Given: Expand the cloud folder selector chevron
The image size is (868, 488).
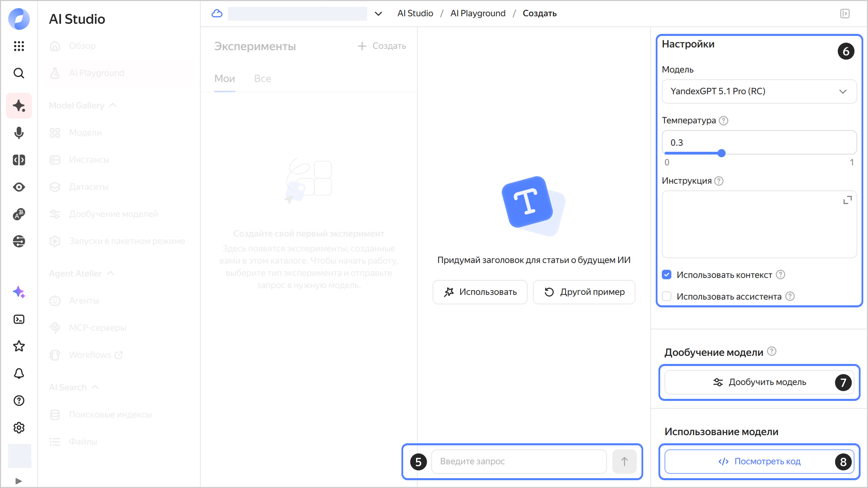Looking at the screenshot, I should click(378, 14).
